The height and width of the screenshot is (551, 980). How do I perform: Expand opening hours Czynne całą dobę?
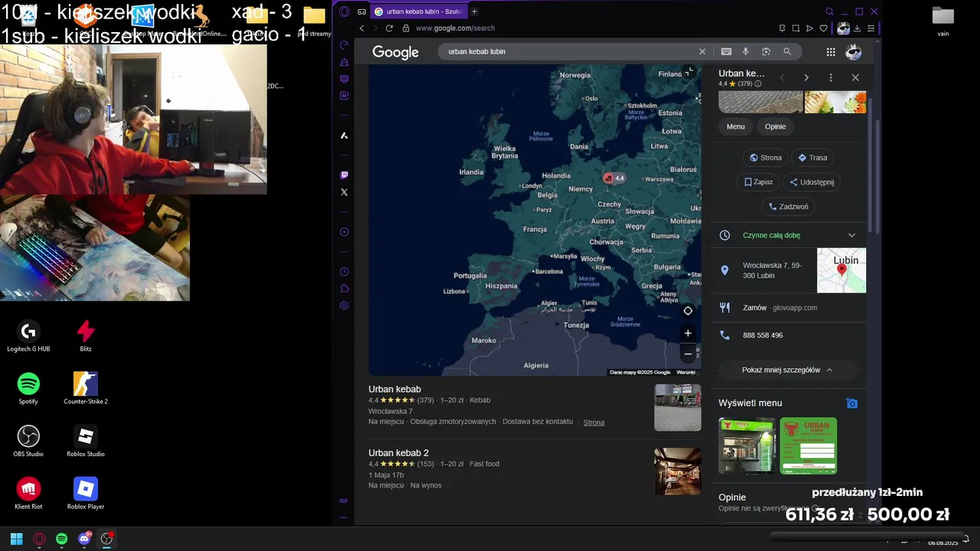(789, 235)
